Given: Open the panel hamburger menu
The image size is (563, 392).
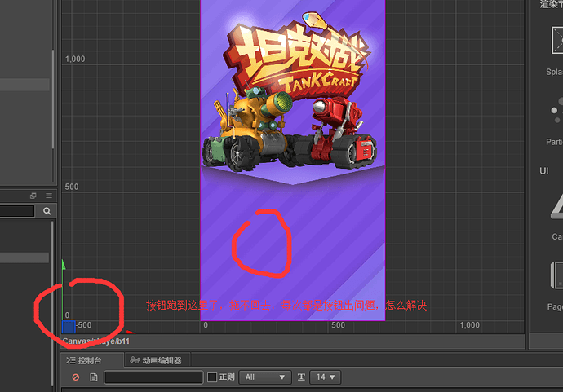Looking at the screenshot, I should point(49,196).
